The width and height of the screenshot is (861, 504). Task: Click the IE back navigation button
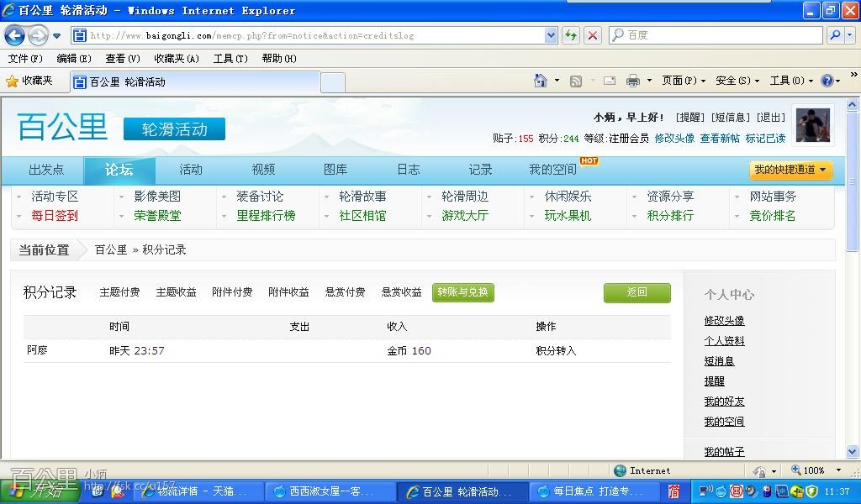[x=14, y=35]
